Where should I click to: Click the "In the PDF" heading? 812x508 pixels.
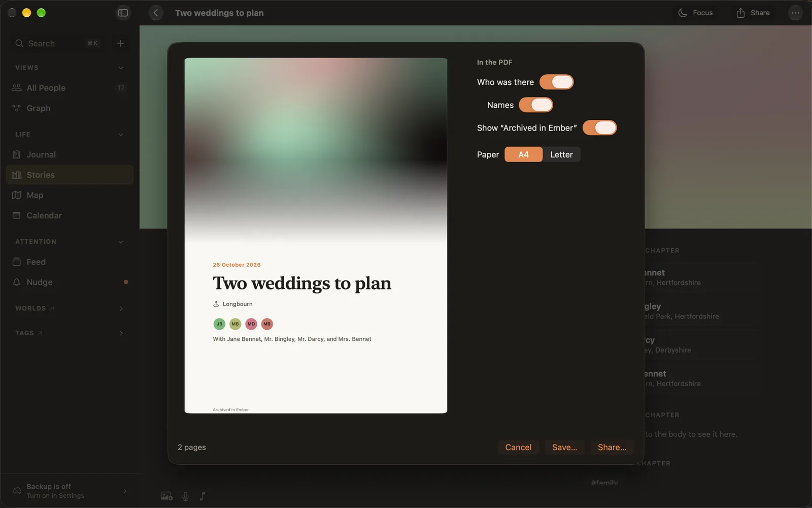pos(494,62)
